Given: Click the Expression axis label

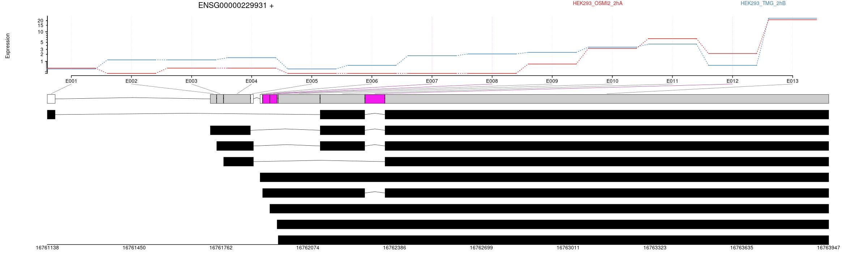Looking at the screenshot, I should coord(8,46).
